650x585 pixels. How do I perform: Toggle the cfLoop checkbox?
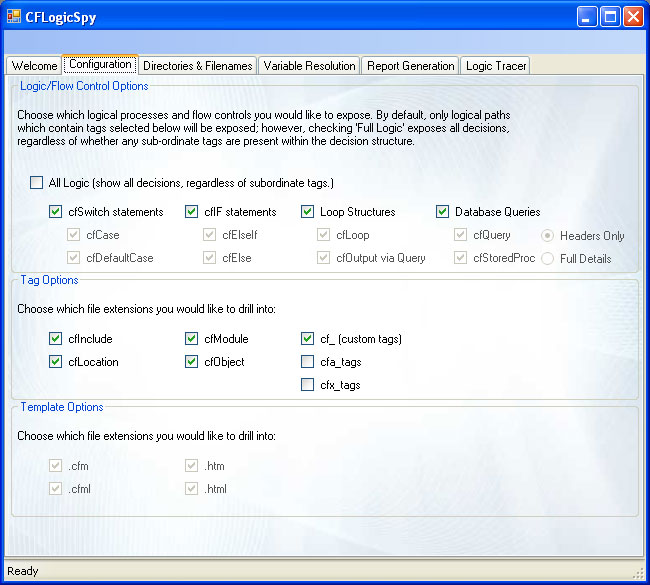(323, 235)
